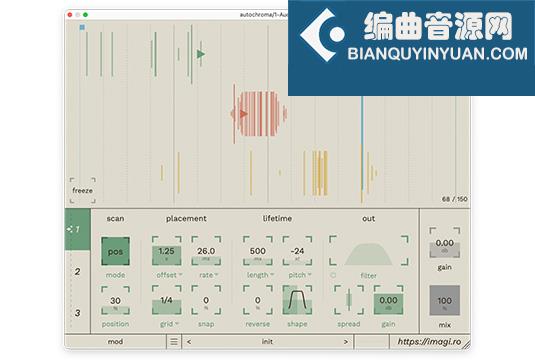Viewport: 535px width, 363px height.
Task: Click the mix 100 value box
Action: point(445,300)
